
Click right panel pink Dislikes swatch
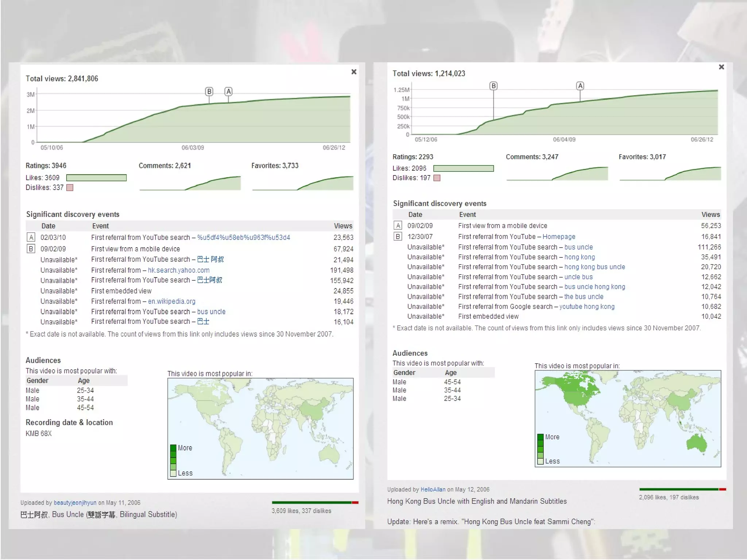[x=437, y=178]
